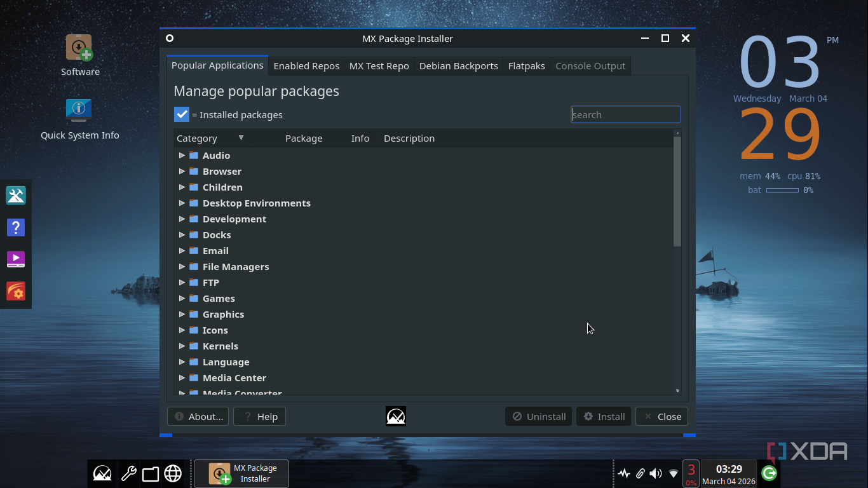Viewport: 868px width, 488px height.
Task: Click the Install button
Action: [604, 416]
